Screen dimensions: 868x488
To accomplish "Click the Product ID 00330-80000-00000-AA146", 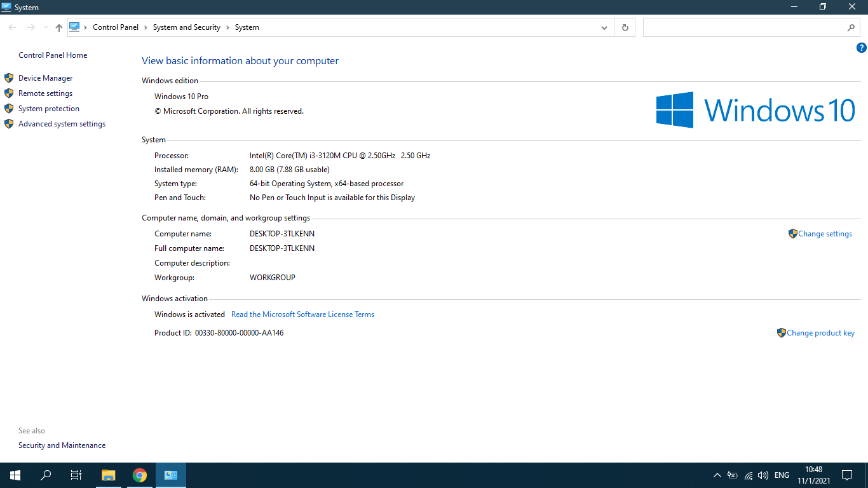I will [240, 333].
